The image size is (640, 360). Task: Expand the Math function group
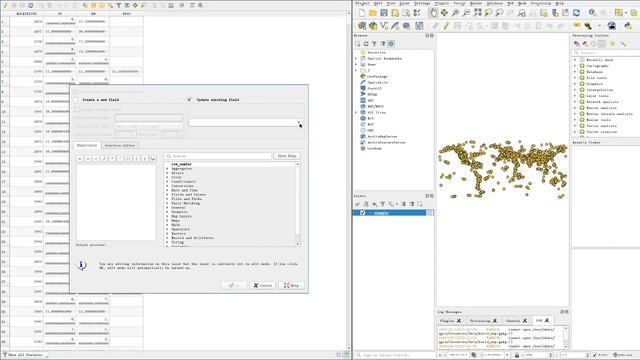(x=167, y=225)
